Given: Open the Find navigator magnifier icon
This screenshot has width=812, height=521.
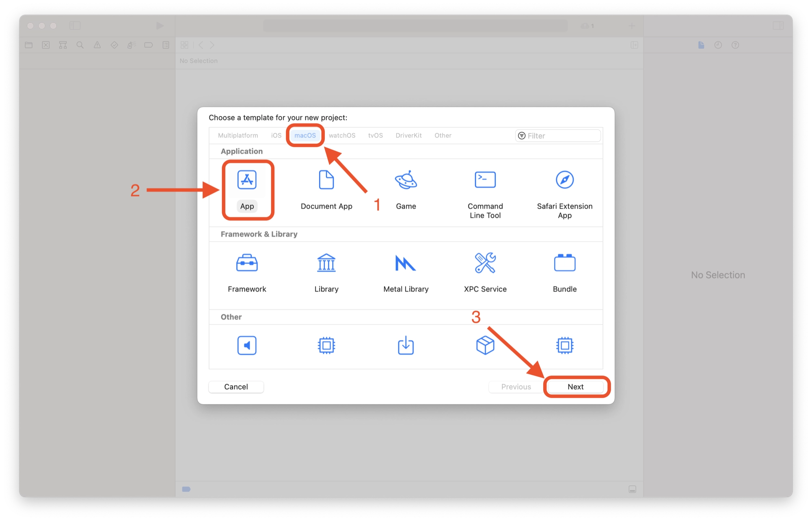Looking at the screenshot, I should 80,45.
